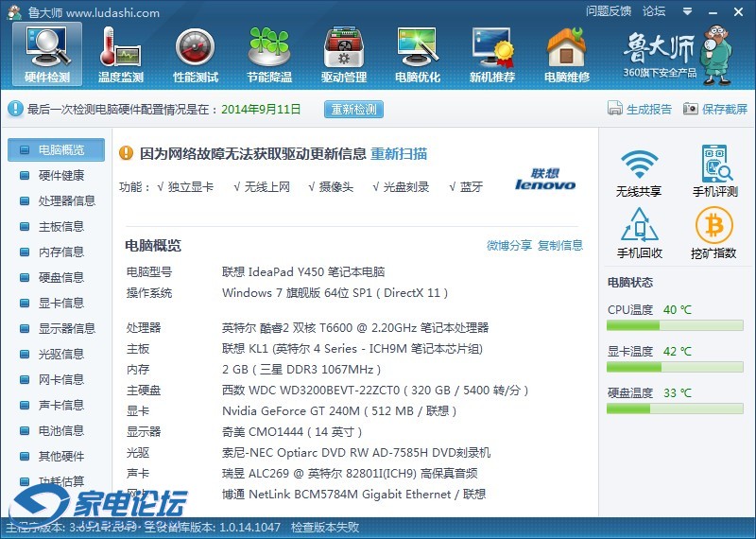The height and width of the screenshot is (539, 756).
Task: Click the 重新检测 re-detect button
Action: 353,109
